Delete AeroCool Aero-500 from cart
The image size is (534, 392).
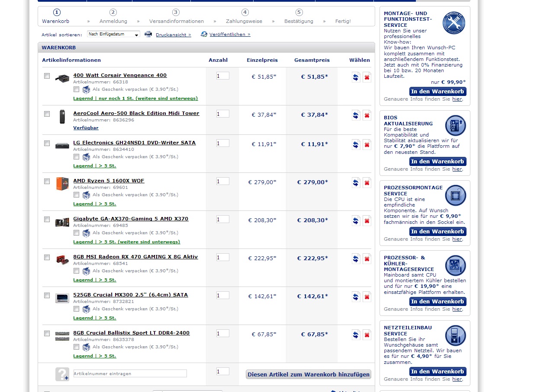coord(367,115)
